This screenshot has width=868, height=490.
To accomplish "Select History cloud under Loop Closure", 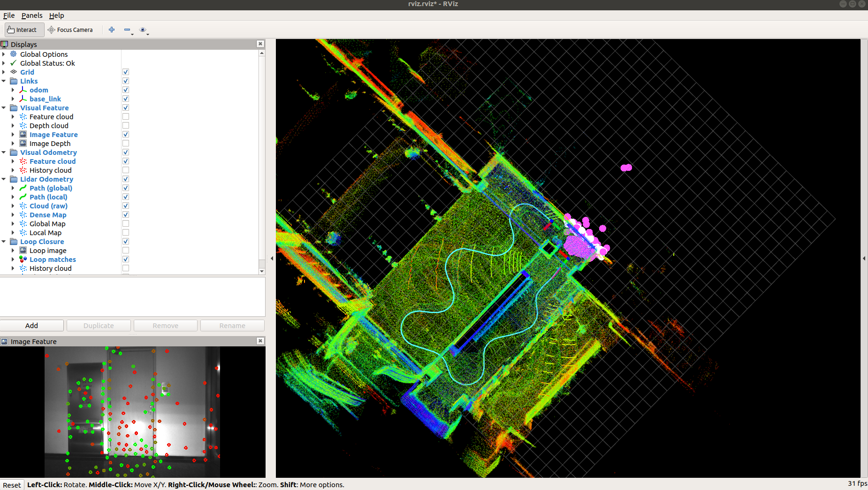I will pos(51,268).
